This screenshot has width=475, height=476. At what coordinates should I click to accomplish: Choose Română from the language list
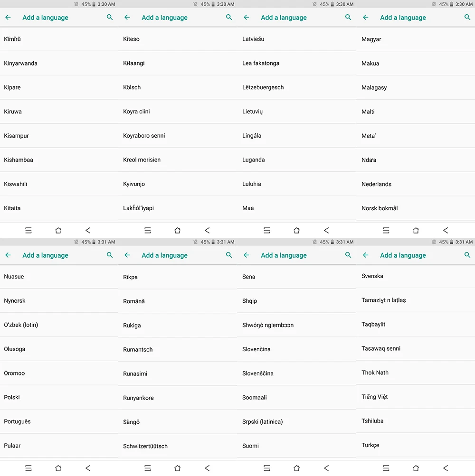(177, 301)
